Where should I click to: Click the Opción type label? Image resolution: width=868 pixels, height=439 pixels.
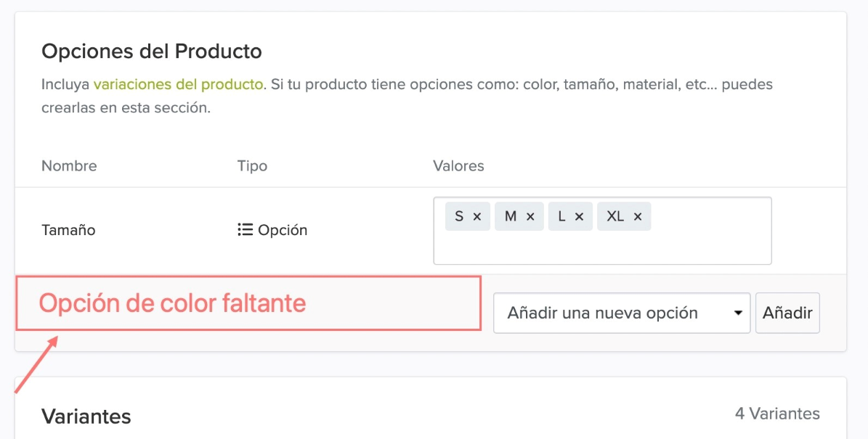coord(283,230)
